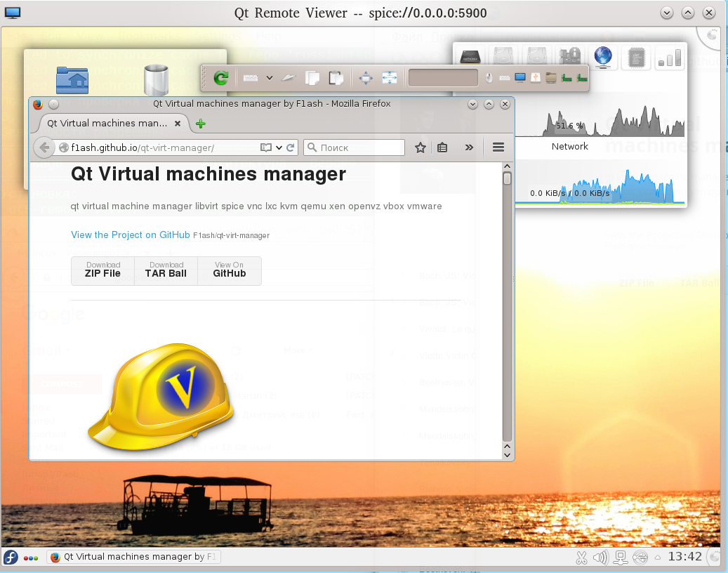Click the round pin button in Firefox titlebar
The image size is (728, 573).
click(x=54, y=104)
